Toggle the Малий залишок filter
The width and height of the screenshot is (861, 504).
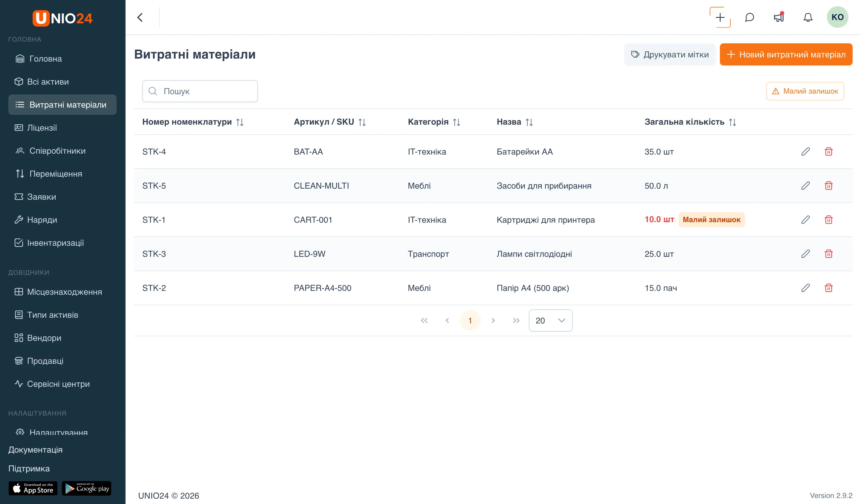point(804,91)
